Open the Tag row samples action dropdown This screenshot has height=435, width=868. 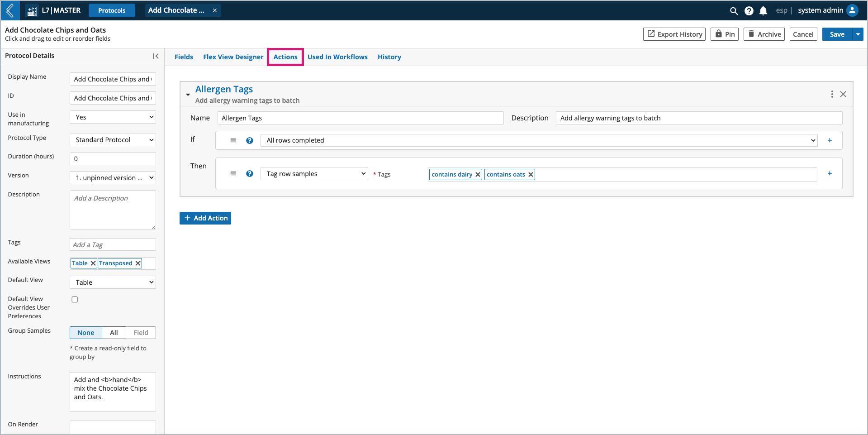point(314,174)
